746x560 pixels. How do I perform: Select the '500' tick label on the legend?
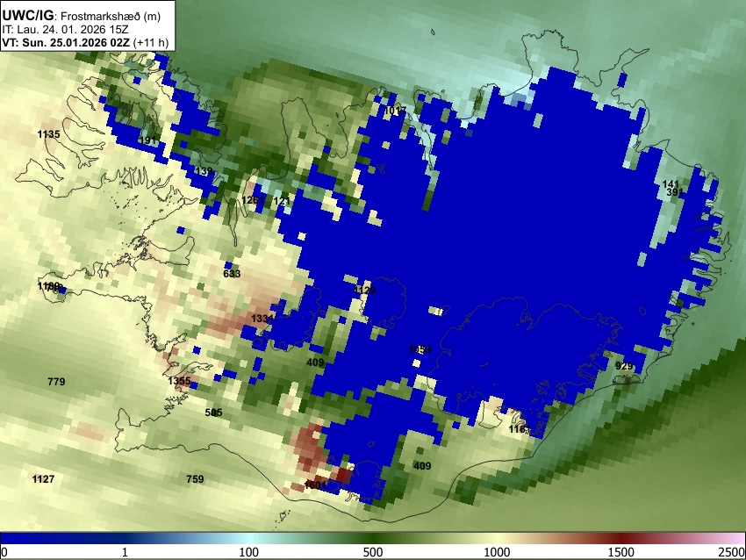373,552
